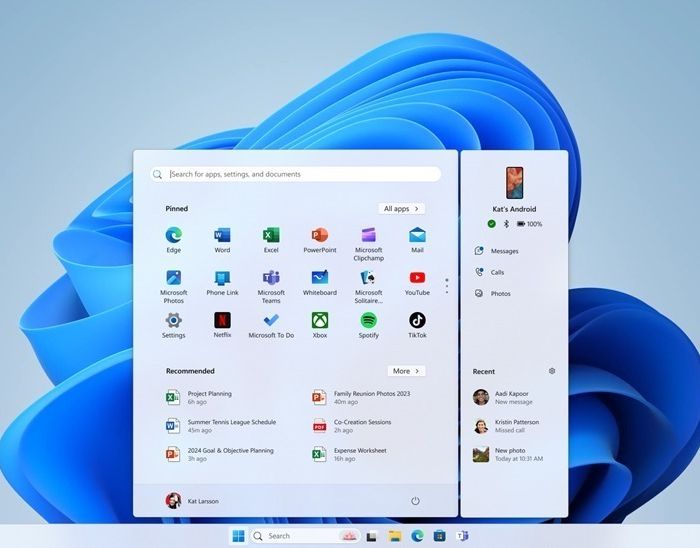Launch PowerPoint pinned app

pyautogui.click(x=320, y=240)
